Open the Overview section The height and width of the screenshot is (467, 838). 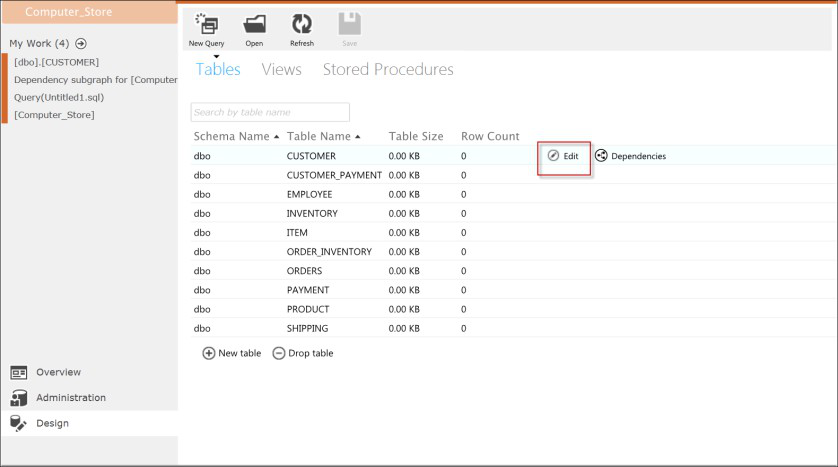click(x=57, y=372)
